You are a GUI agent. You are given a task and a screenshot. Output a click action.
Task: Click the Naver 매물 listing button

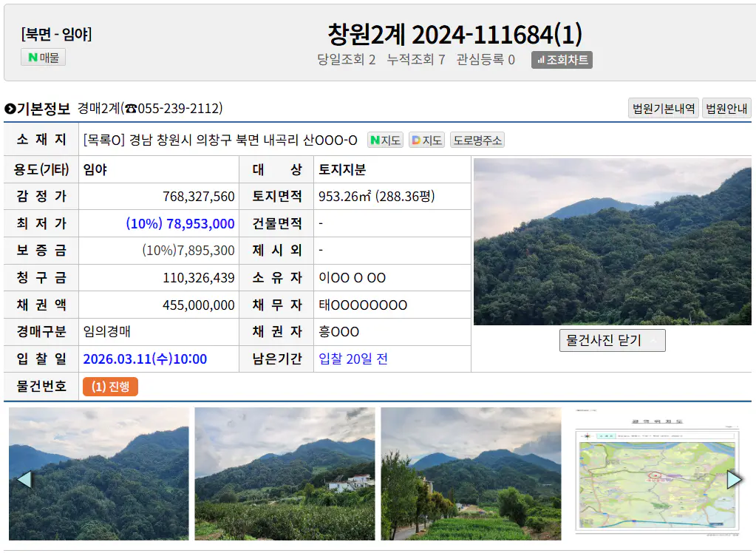(x=44, y=57)
